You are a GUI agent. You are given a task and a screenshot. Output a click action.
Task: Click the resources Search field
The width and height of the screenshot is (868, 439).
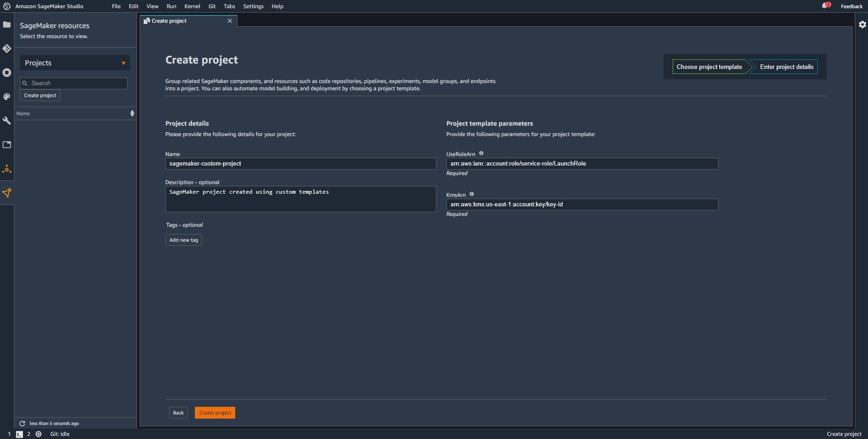(73, 83)
